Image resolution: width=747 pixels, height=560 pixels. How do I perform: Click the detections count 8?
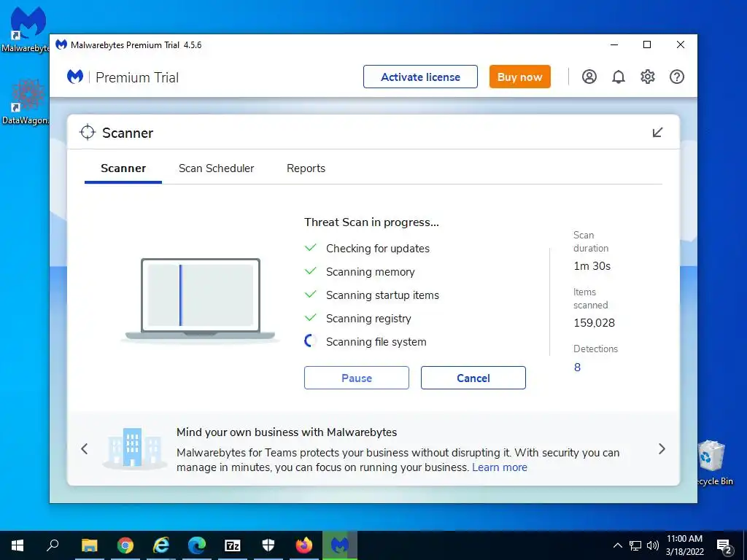[578, 367]
